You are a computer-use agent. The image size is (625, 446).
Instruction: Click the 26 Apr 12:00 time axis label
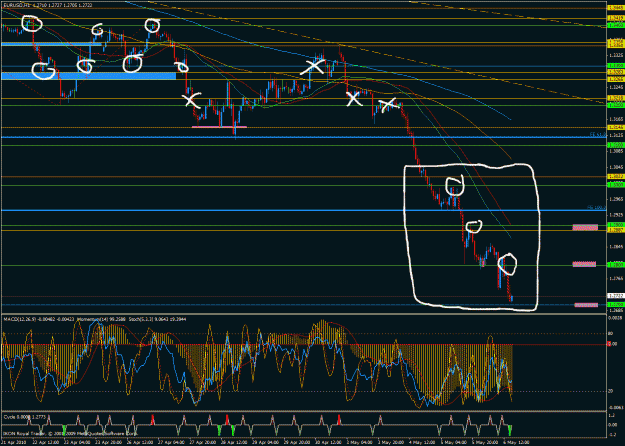[140, 442]
